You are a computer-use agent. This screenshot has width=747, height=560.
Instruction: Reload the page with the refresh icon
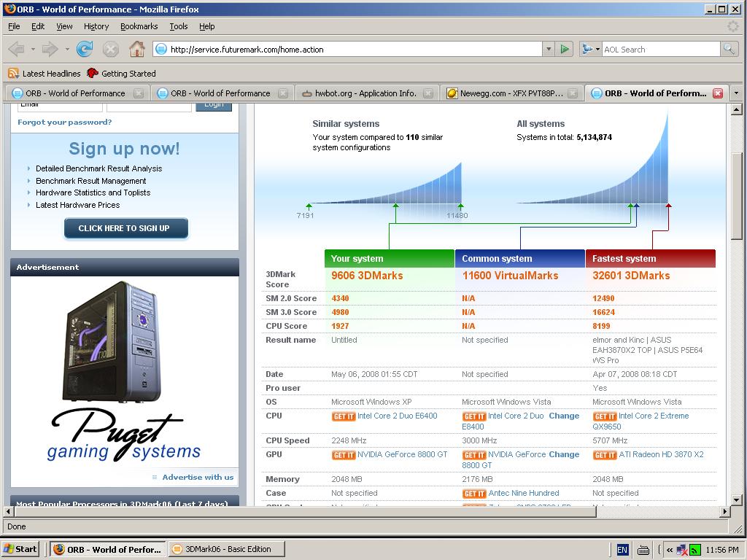point(85,49)
